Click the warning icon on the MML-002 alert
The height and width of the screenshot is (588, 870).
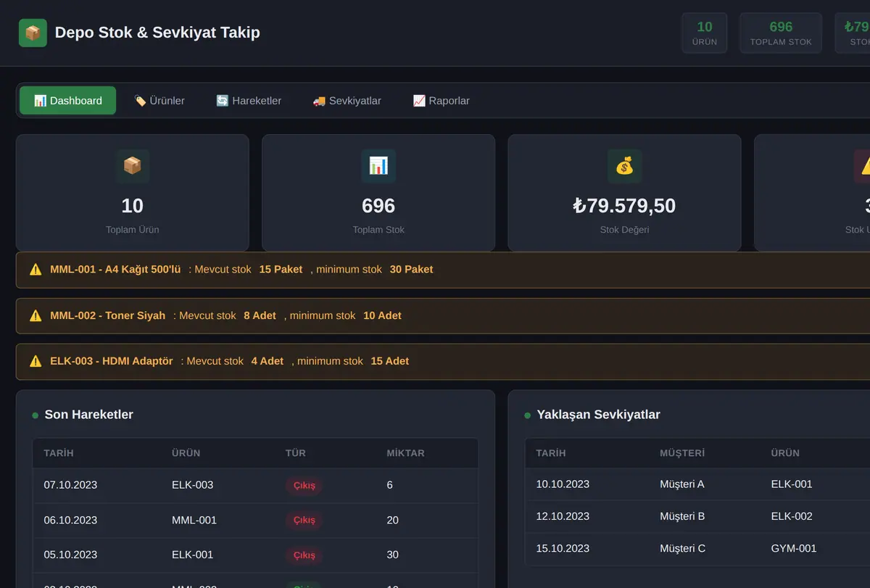tap(36, 315)
